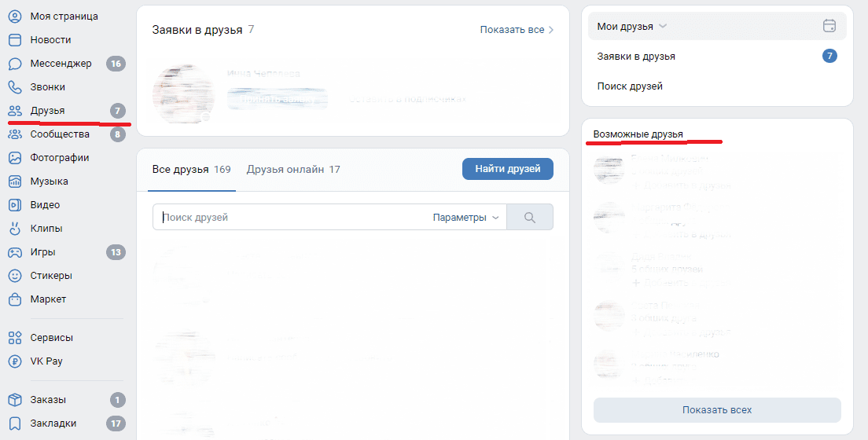Click the Видео play icon
This screenshot has height=440, width=868.
pos(15,205)
